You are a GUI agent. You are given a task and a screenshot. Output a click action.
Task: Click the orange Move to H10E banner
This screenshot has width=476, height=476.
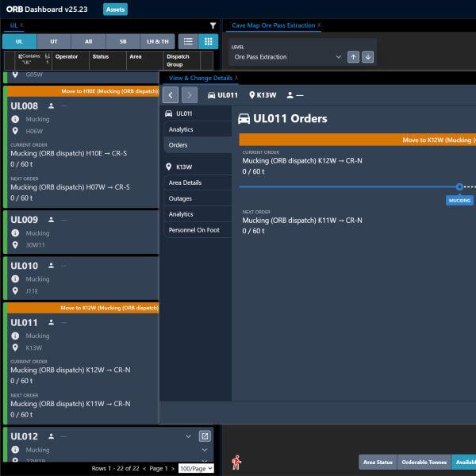tap(83, 91)
